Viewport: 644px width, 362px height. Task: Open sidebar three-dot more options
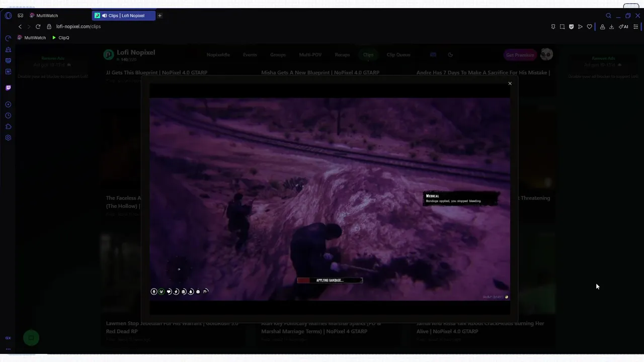click(x=8, y=348)
